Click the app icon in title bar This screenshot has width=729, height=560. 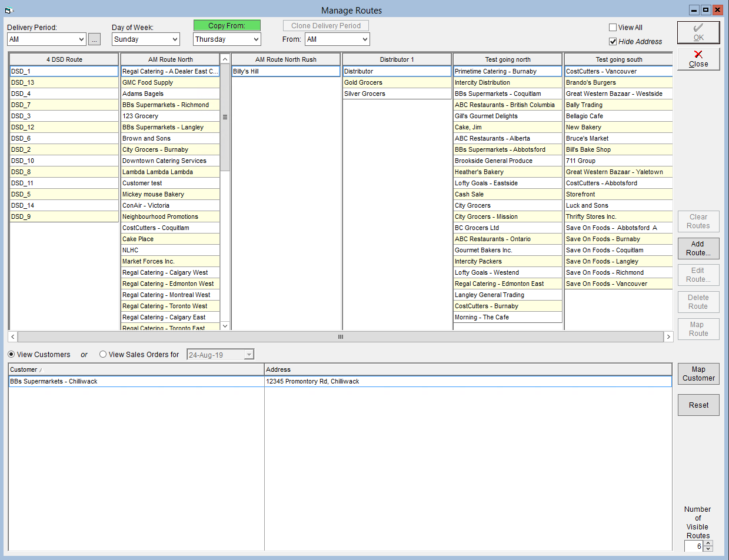[x=9, y=10]
